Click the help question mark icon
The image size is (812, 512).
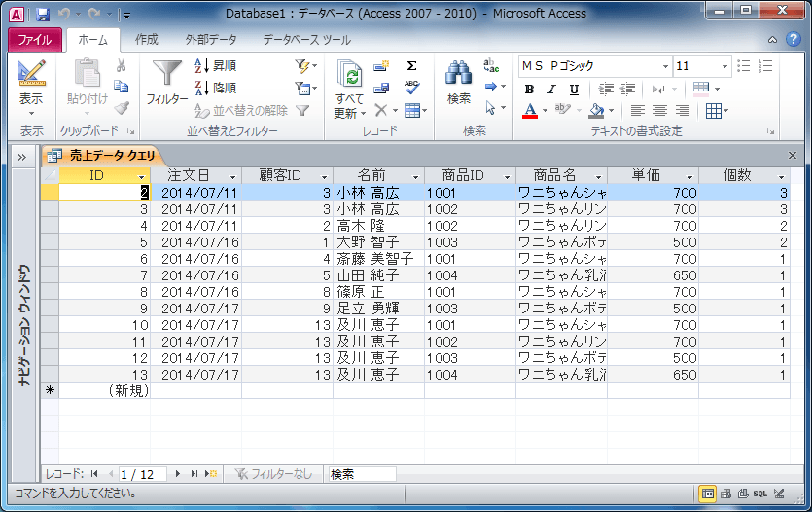pos(793,39)
